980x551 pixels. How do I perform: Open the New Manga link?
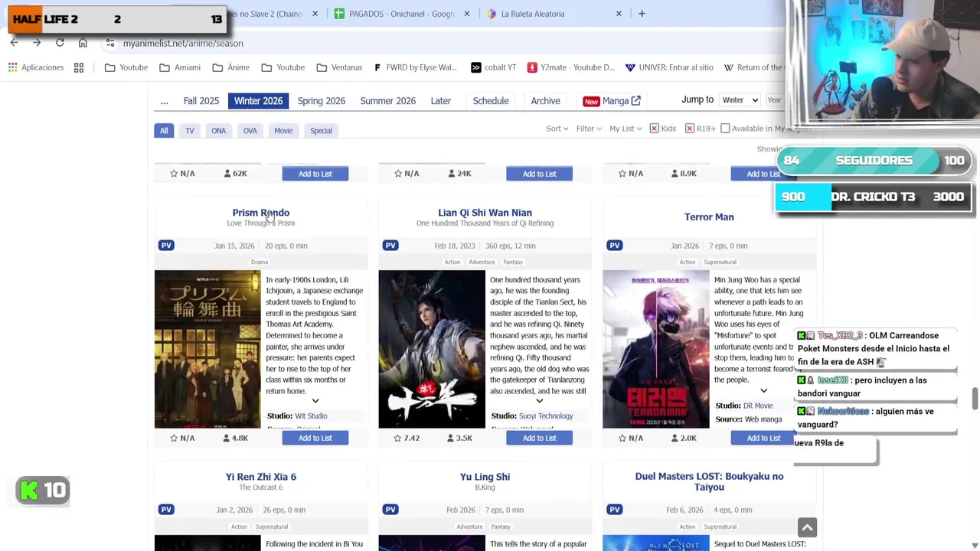point(612,101)
